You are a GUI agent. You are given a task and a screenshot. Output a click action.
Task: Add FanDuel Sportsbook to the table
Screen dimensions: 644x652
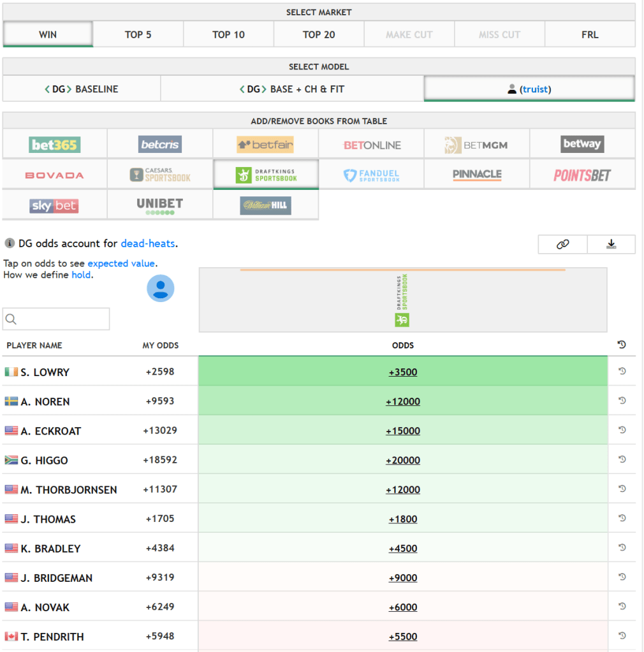click(371, 175)
